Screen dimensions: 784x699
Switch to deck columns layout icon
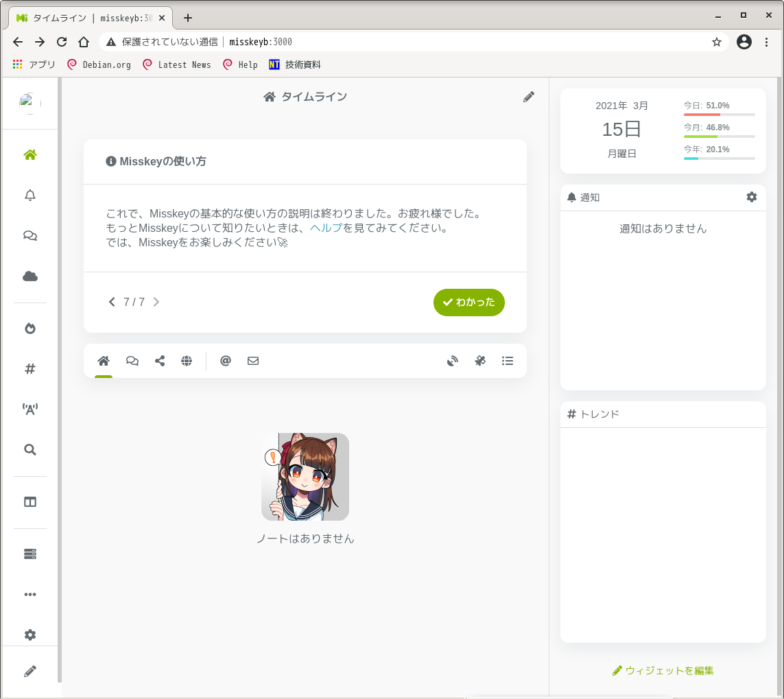[30, 502]
